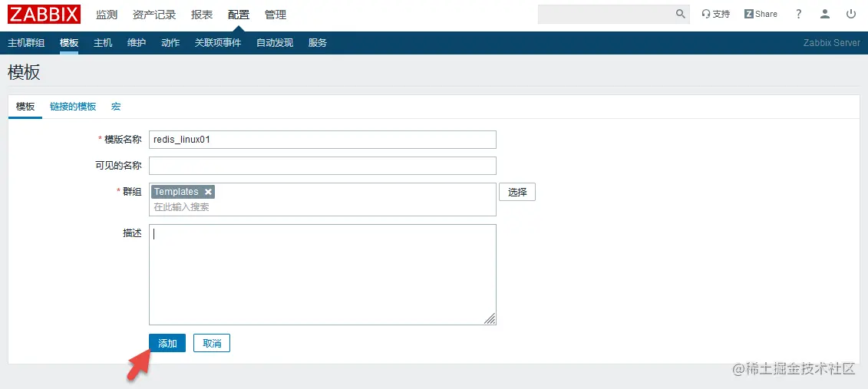Click the 选择 group button

click(x=517, y=192)
